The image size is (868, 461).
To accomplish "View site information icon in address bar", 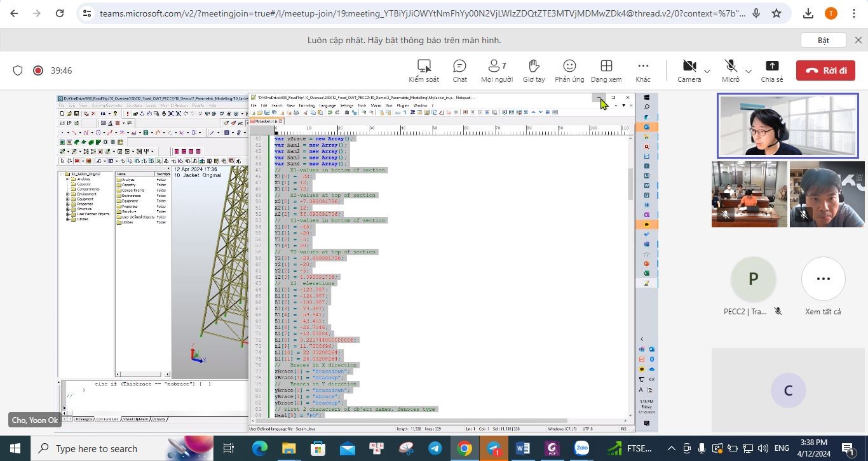I will pyautogui.click(x=87, y=13).
